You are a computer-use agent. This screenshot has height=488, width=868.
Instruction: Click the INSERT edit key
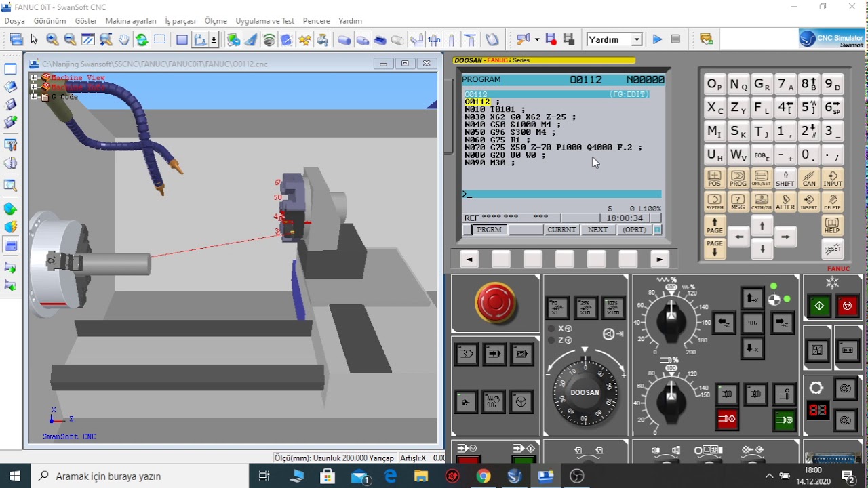click(x=809, y=202)
